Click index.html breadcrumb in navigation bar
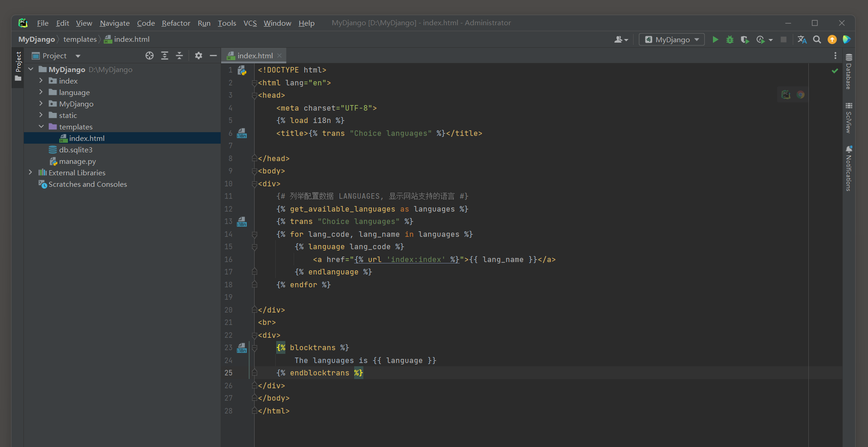The image size is (868, 447). click(x=127, y=39)
